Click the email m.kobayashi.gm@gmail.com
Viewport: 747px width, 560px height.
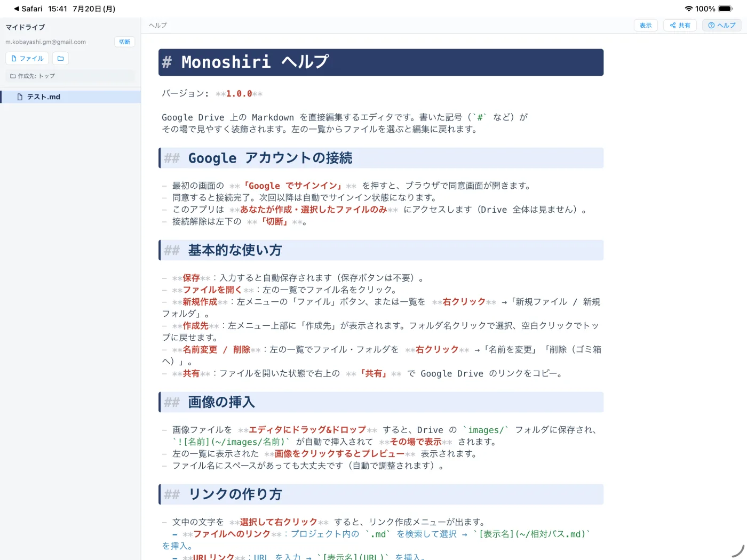click(46, 42)
